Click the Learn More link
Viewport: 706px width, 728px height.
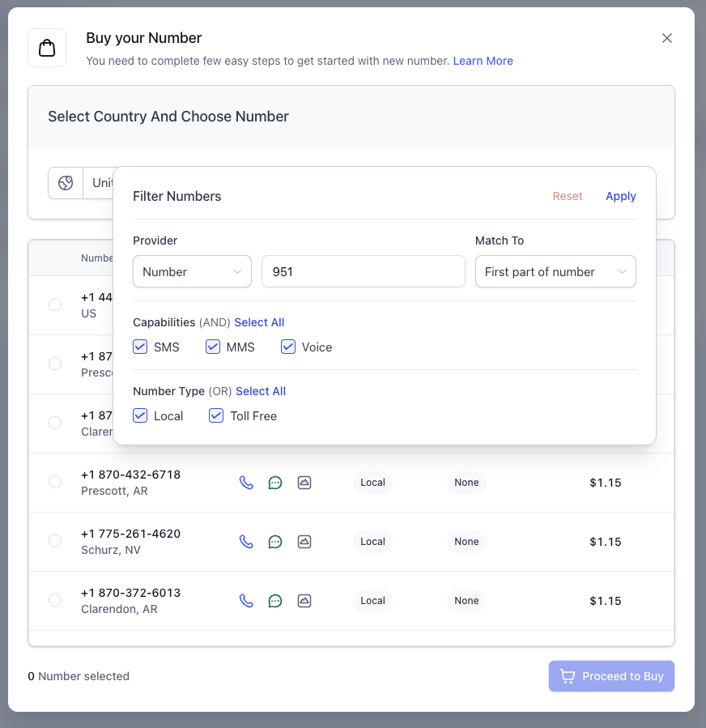483,61
